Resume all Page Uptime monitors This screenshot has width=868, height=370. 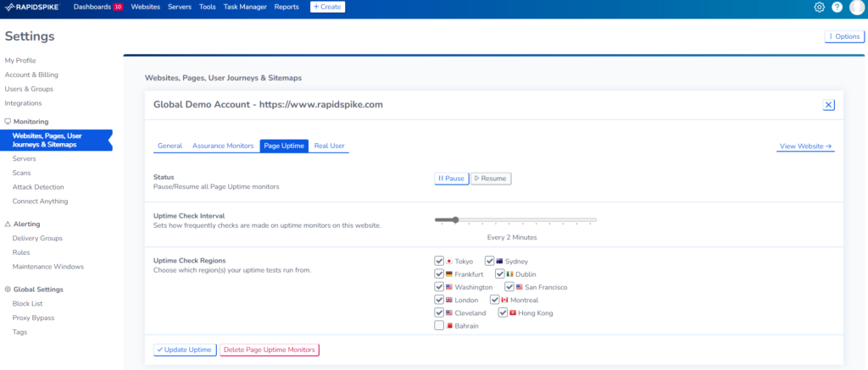tap(491, 179)
